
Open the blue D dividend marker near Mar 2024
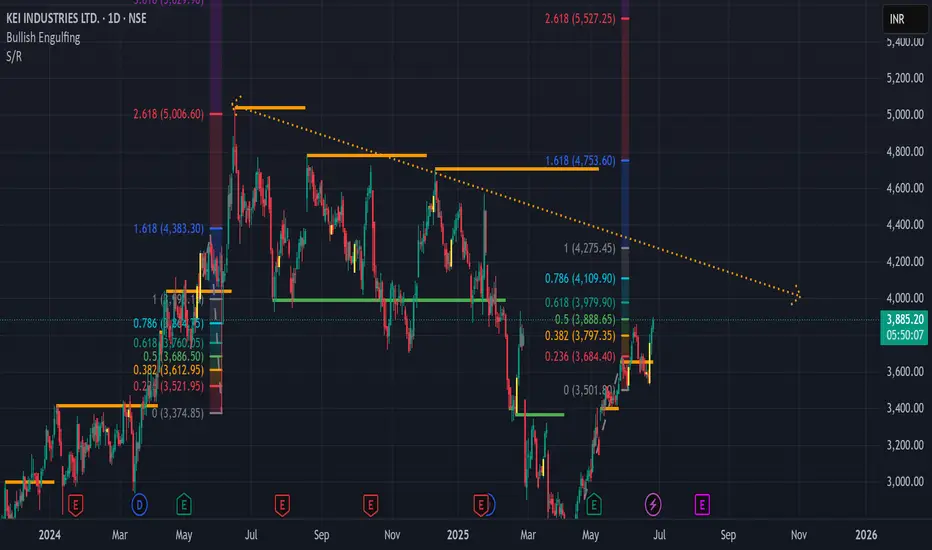coord(139,505)
